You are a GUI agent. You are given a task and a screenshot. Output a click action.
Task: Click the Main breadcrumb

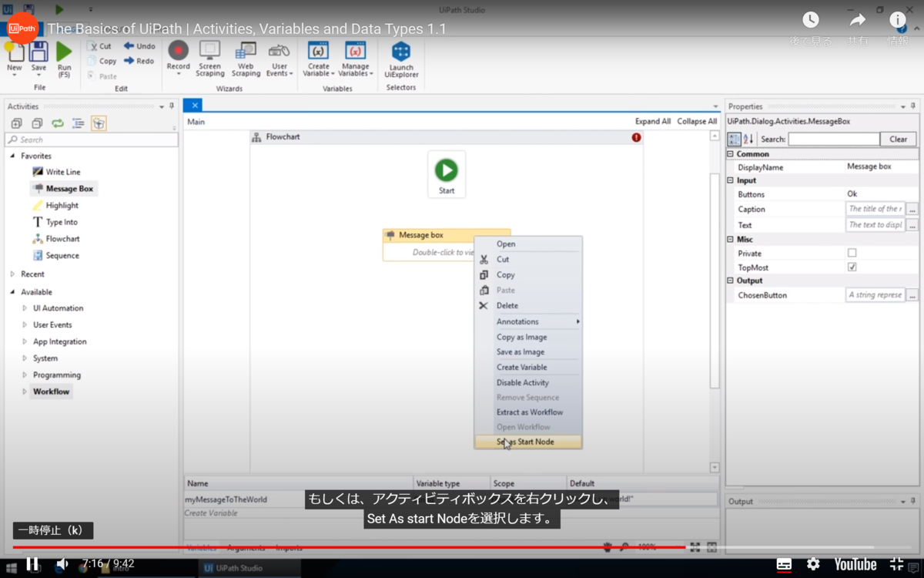[196, 122]
